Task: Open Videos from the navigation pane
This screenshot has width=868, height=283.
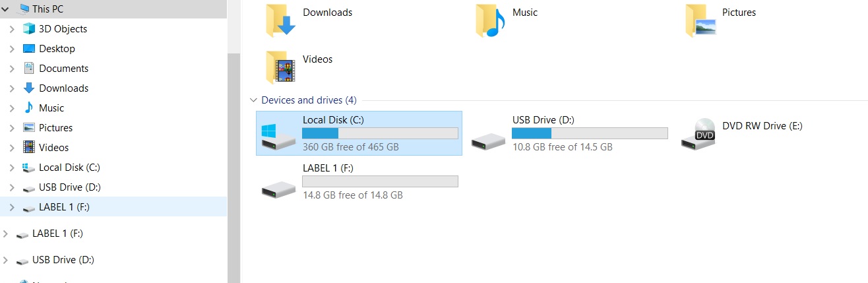Action: pos(53,148)
